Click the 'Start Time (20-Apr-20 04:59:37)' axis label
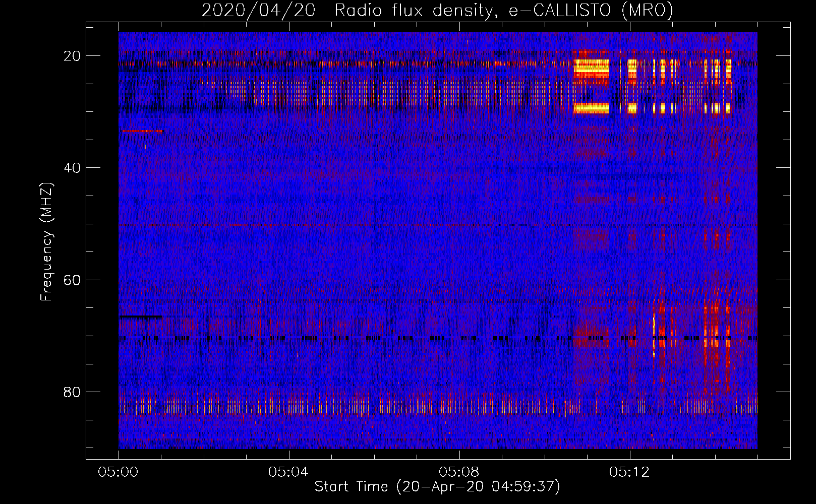The width and height of the screenshot is (816, 504). coord(437,487)
